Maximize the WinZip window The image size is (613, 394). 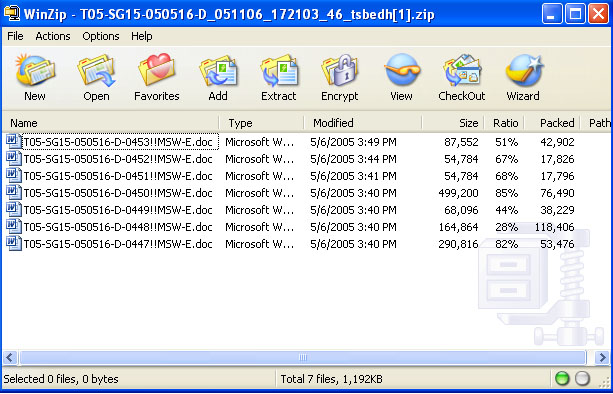(575, 14)
